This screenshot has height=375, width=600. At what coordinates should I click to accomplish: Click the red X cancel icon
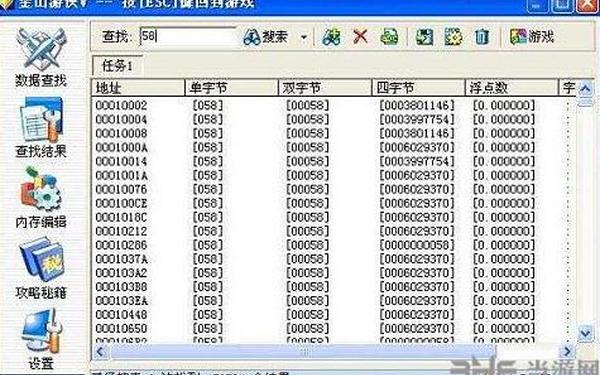coord(360,37)
